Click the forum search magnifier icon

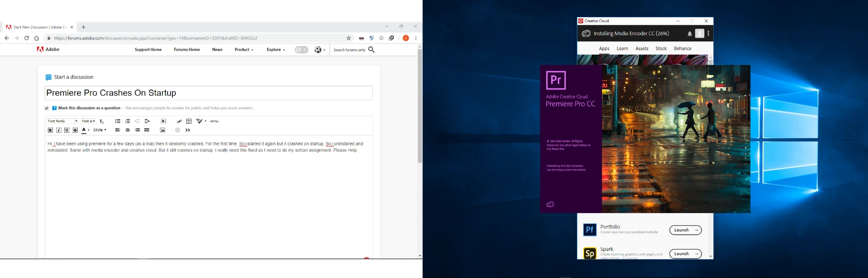371,50
